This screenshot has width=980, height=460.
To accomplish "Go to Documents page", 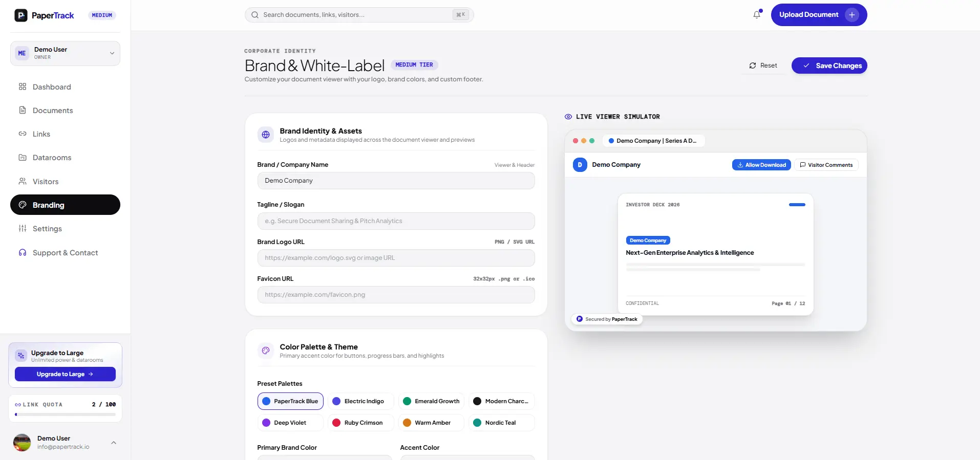I will click(66, 111).
